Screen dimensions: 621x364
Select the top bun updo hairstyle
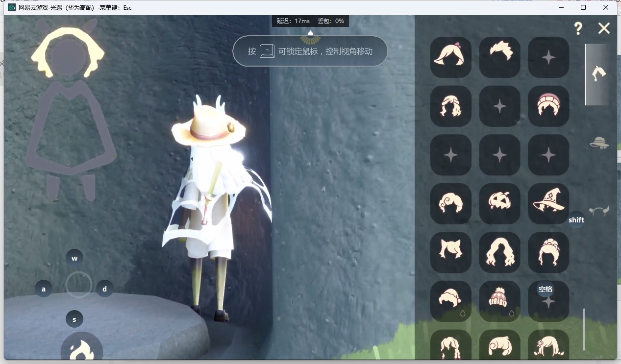[x=548, y=252]
